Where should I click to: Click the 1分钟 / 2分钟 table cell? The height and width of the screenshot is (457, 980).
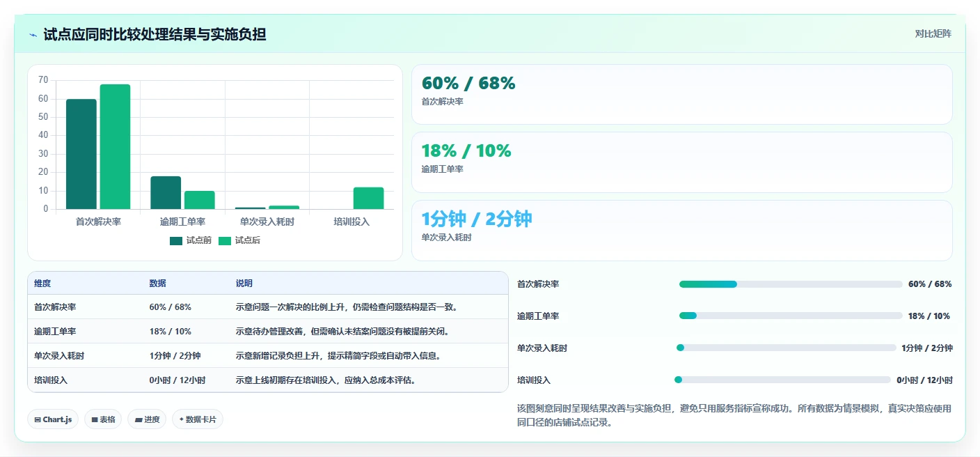(x=175, y=356)
